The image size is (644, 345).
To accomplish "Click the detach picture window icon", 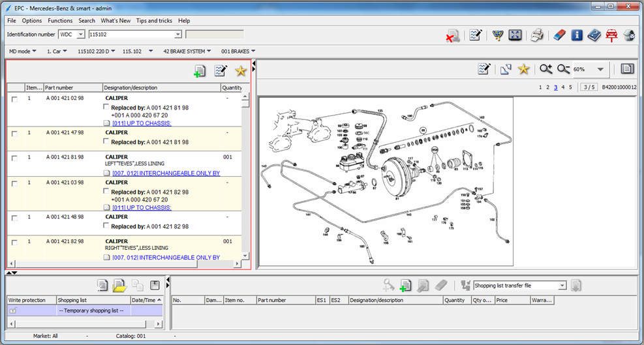I will (x=506, y=69).
